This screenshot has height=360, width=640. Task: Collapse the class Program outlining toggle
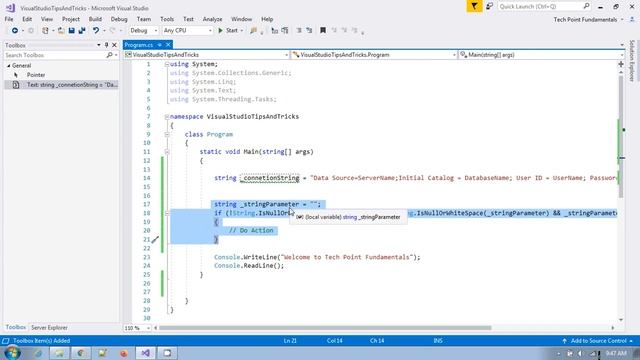tap(167, 134)
